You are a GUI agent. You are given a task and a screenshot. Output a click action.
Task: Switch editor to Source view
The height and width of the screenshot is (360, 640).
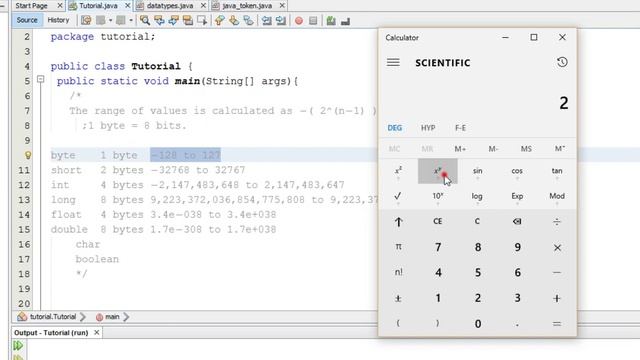(27, 20)
